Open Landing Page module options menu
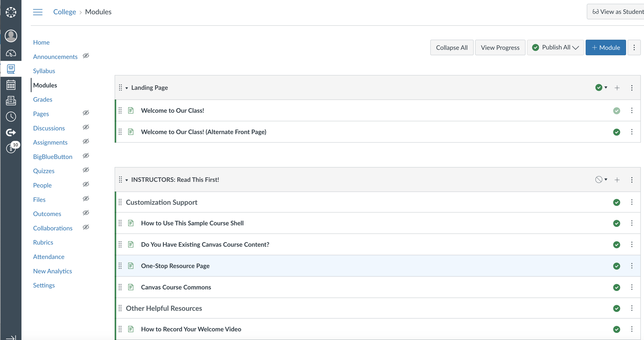The image size is (644, 340). pos(632,88)
